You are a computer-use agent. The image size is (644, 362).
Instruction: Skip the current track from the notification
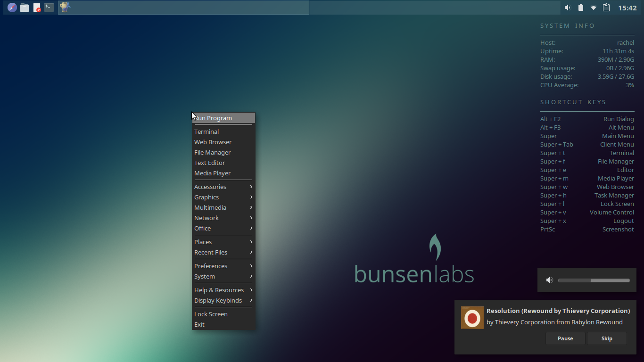607,338
